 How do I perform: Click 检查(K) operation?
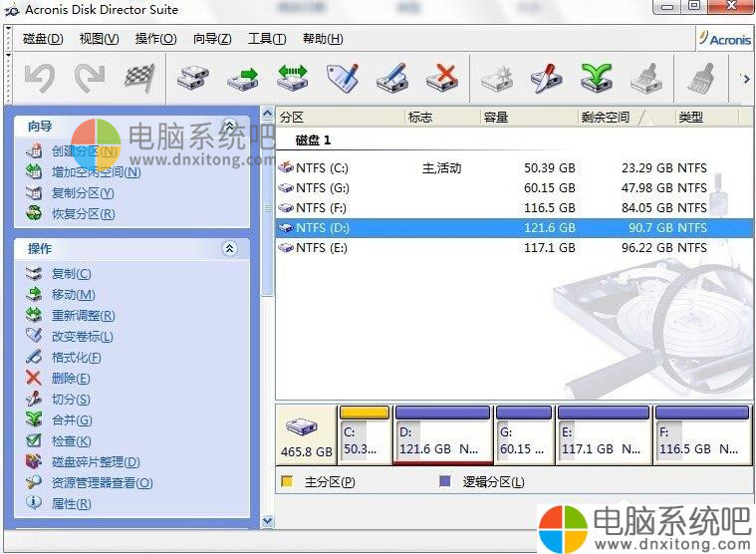coord(72,440)
